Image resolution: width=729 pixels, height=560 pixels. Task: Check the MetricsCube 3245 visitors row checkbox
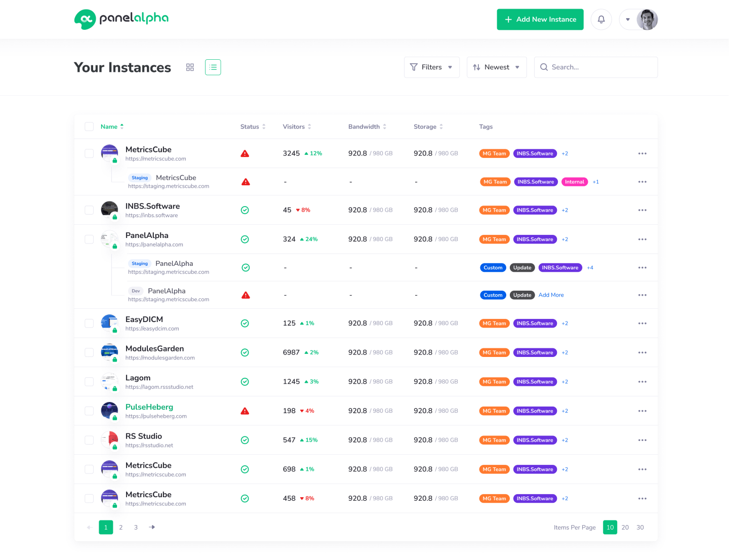pyautogui.click(x=89, y=153)
